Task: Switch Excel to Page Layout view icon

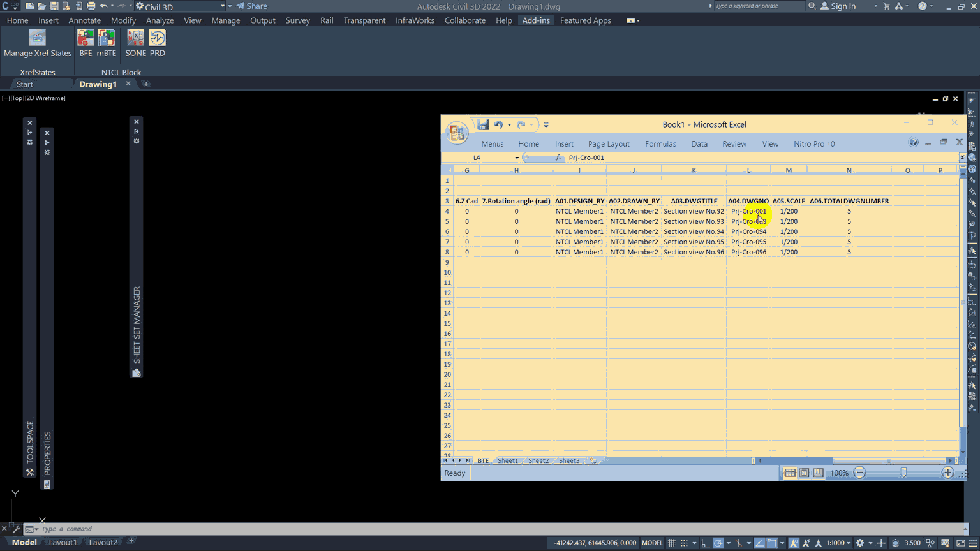Action: 804,473
